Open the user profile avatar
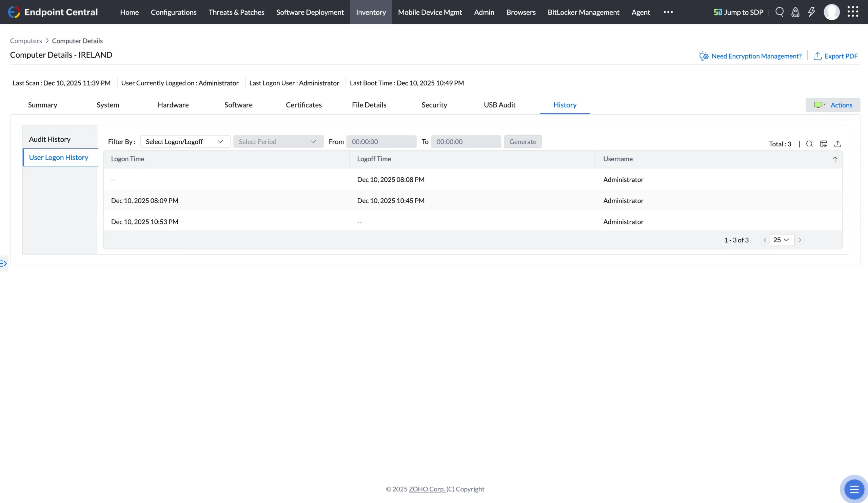Screen dimensions: 868x503 [x=831, y=12]
